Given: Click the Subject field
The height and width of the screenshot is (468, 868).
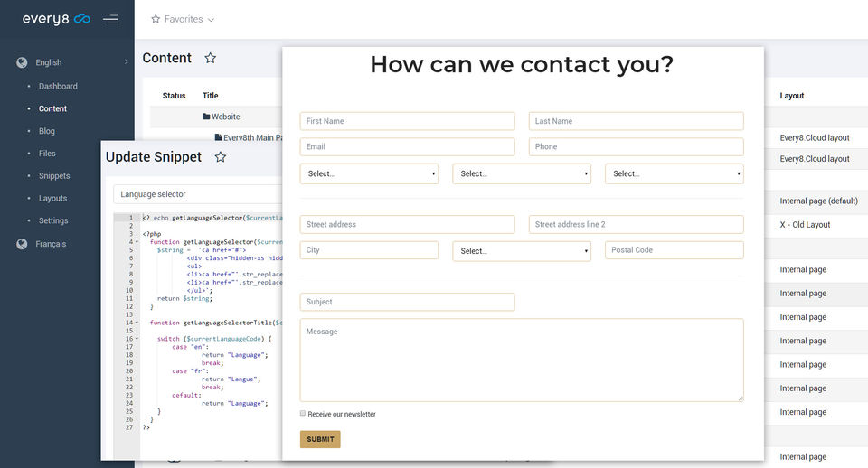Looking at the screenshot, I should 408,302.
